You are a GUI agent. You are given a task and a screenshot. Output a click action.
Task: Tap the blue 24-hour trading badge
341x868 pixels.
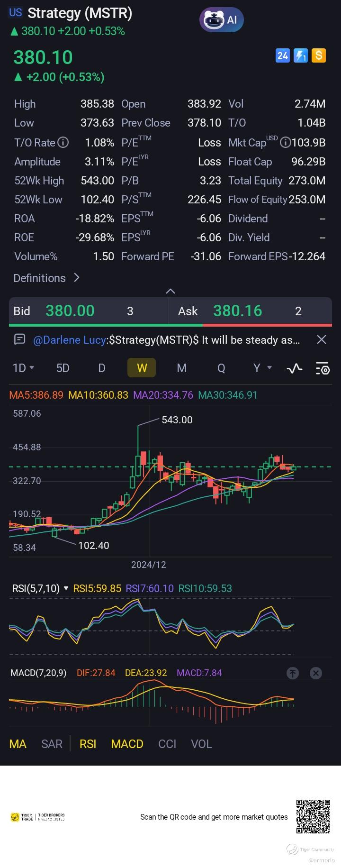point(283,56)
